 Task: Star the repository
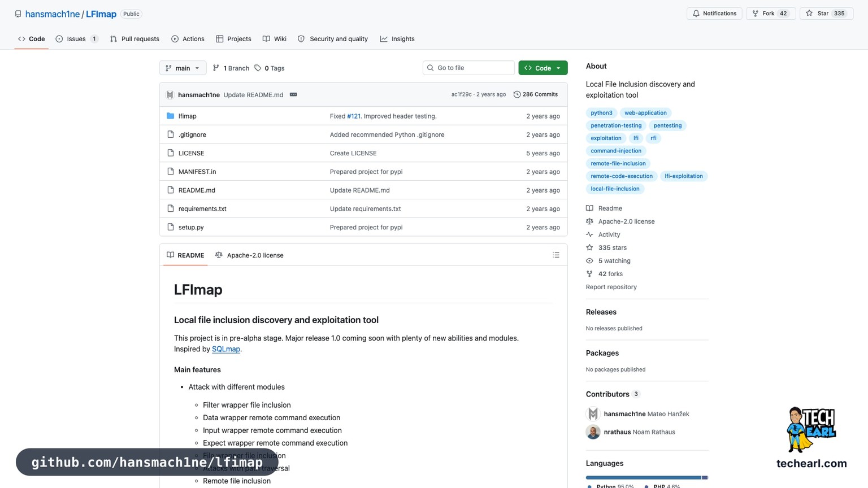coord(826,14)
